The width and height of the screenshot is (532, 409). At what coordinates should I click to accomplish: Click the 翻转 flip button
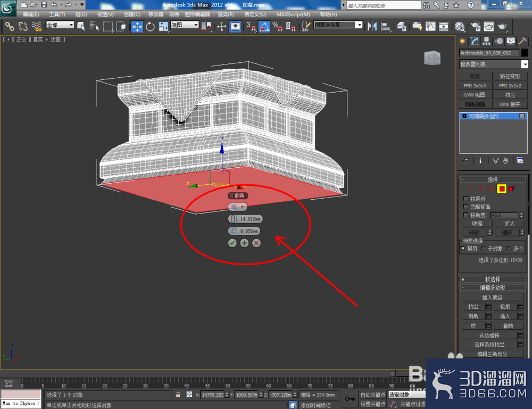pos(508,326)
